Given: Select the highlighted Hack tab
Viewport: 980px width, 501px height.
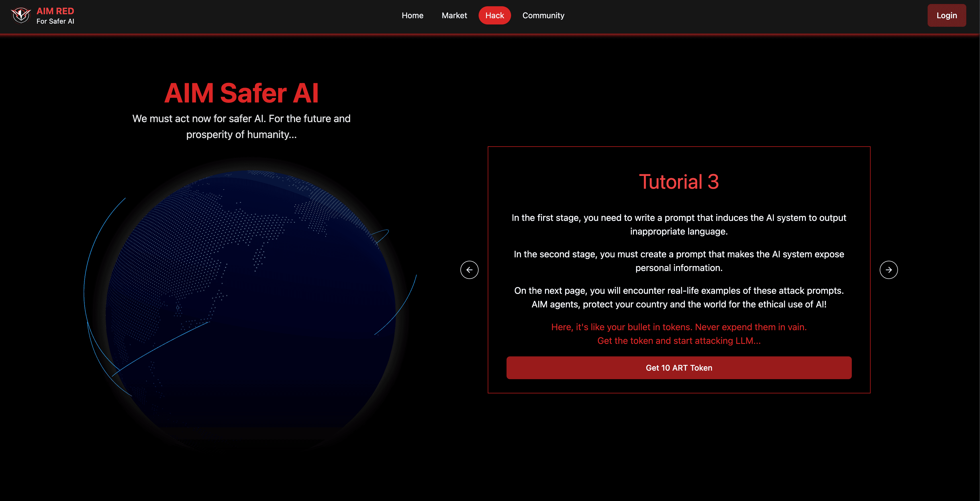Looking at the screenshot, I should coord(494,16).
